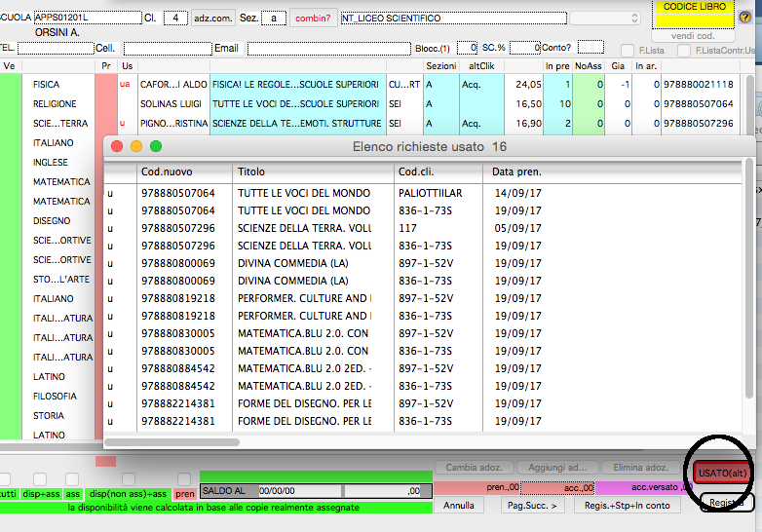Click the Pag.Succ. > button
The image size is (762, 532).
click(532, 506)
